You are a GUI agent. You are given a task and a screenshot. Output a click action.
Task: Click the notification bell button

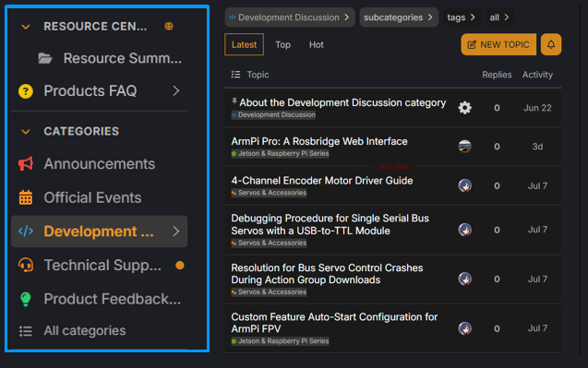coord(551,44)
